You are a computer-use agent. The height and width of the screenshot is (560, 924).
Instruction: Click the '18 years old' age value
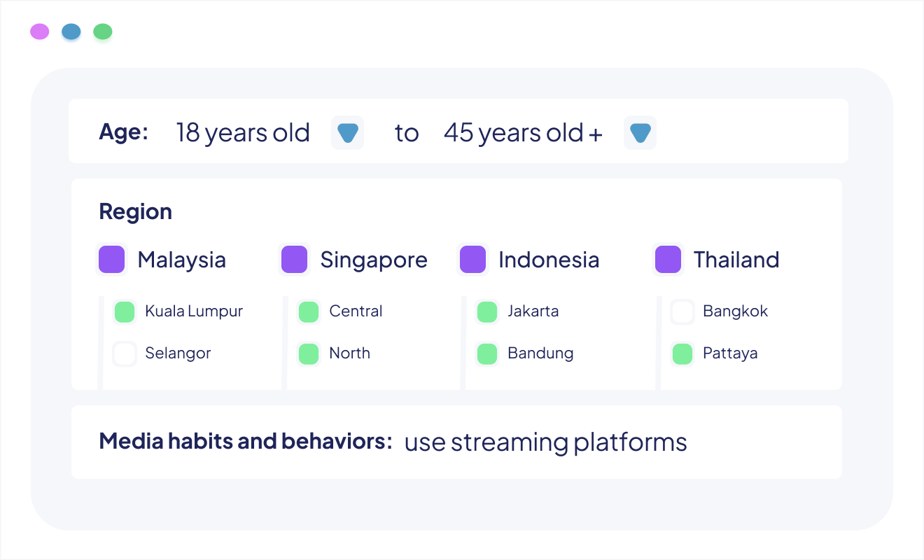[x=243, y=133]
